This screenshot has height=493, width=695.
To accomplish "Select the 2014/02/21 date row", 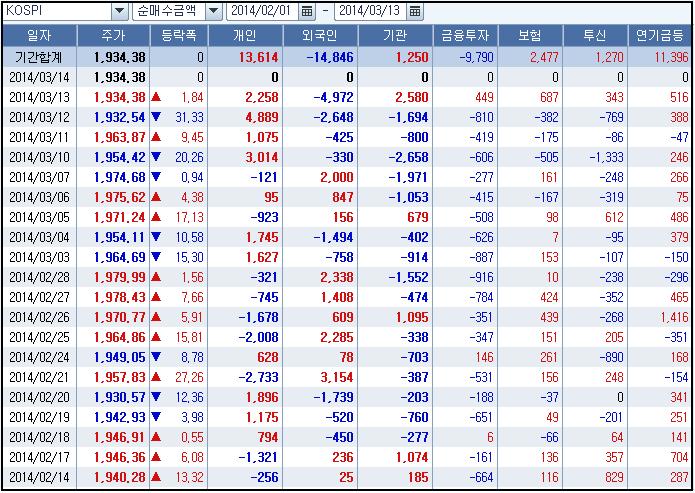I will click(39, 377).
